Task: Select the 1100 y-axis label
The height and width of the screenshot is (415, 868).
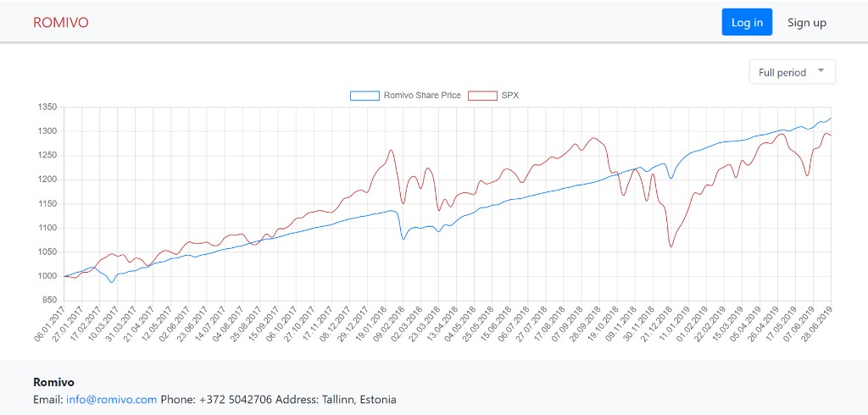Action: (48, 228)
